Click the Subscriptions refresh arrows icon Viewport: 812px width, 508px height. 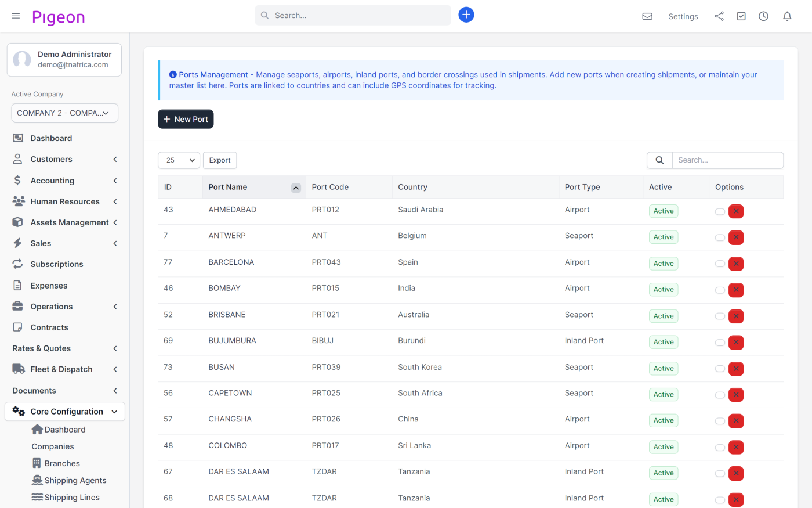pyautogui.click(x=18, y=264)
